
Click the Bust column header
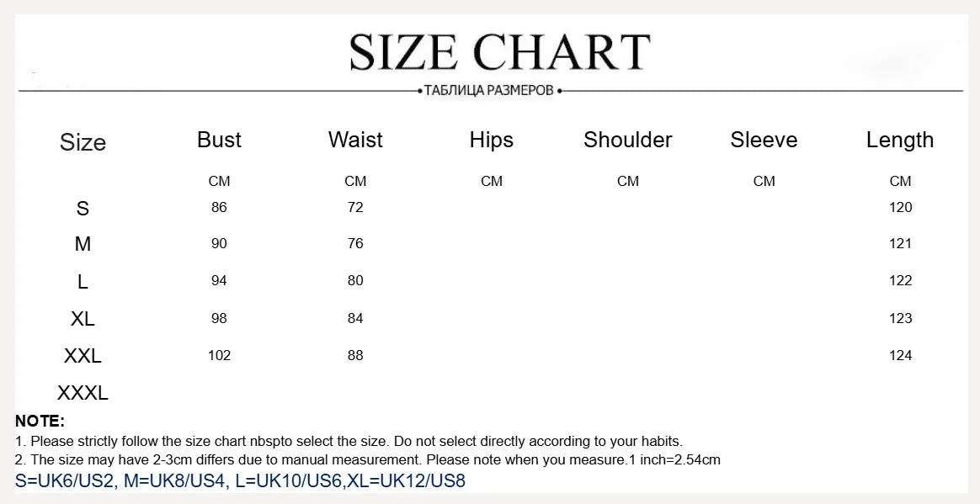[x=219, y=140]
